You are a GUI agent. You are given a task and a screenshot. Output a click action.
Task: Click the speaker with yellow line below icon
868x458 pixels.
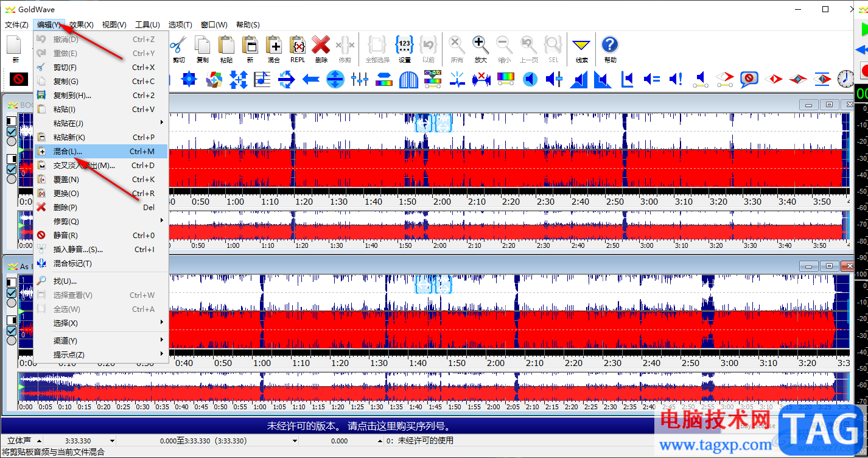point(700,79)
